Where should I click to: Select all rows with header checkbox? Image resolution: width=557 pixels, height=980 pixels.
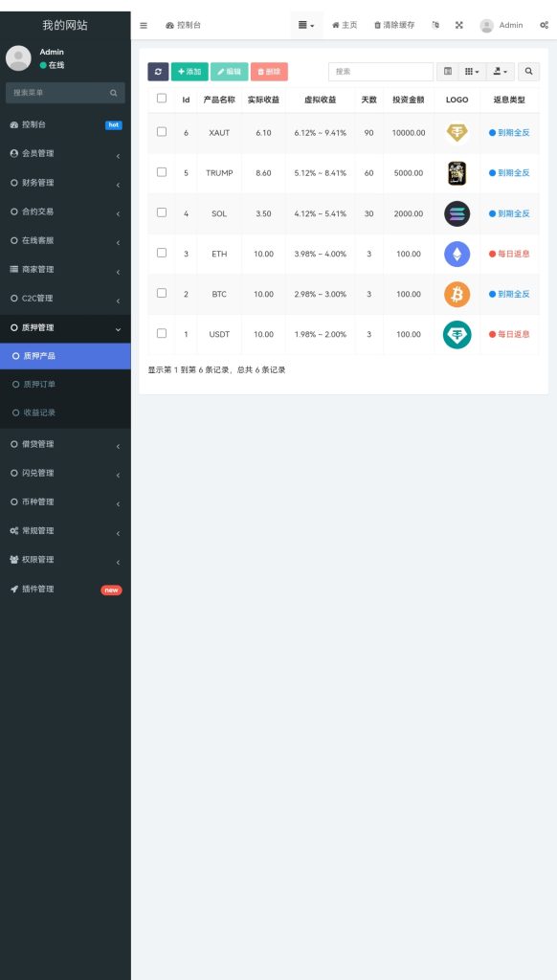162,99
